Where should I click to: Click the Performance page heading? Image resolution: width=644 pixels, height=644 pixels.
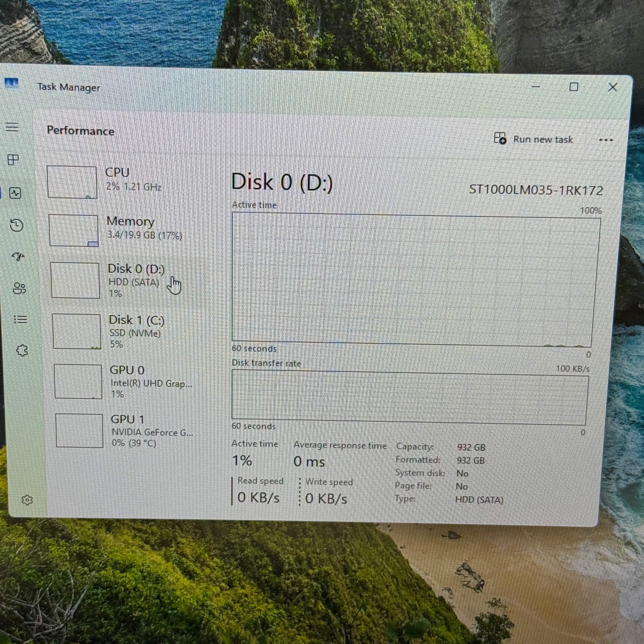click(80, 131)
